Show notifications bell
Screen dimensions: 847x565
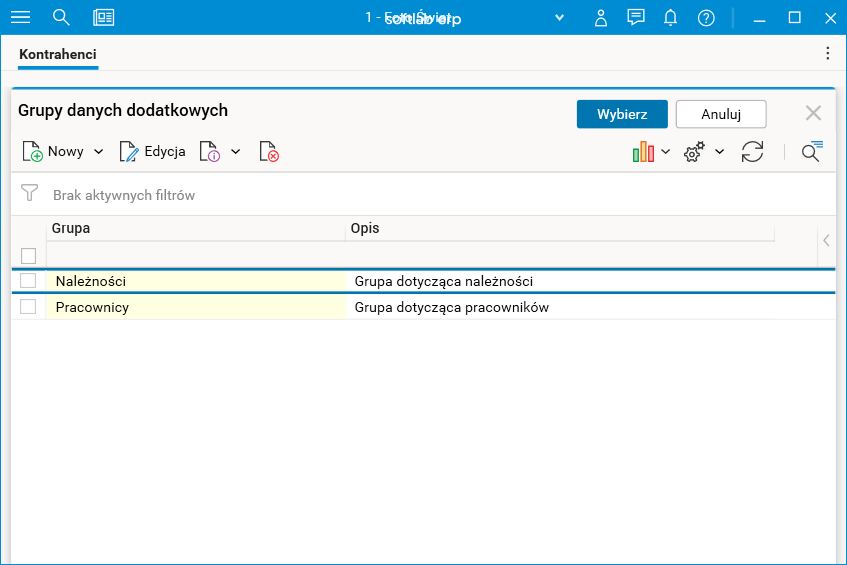(671, 17)
